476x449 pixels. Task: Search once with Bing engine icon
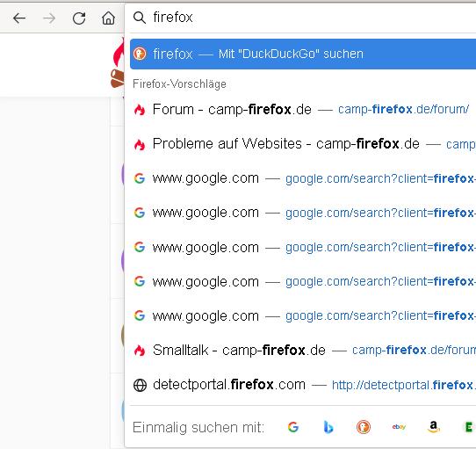click(328, 427)
